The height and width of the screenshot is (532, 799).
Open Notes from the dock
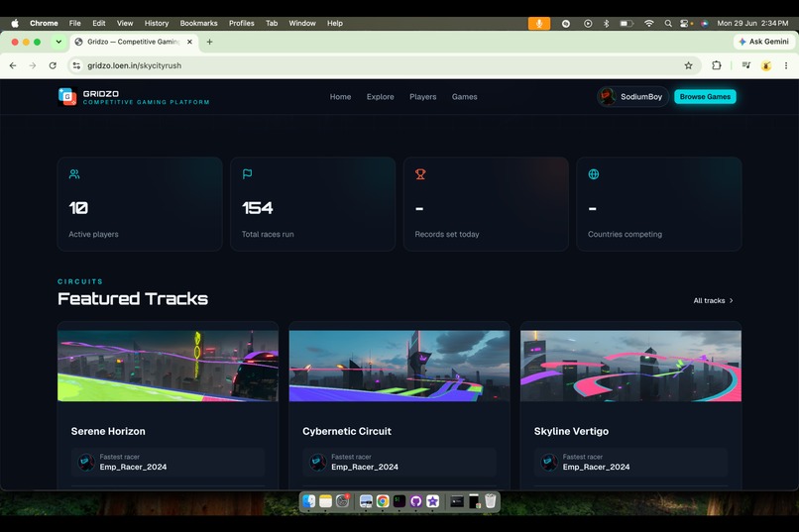(325, 501)
